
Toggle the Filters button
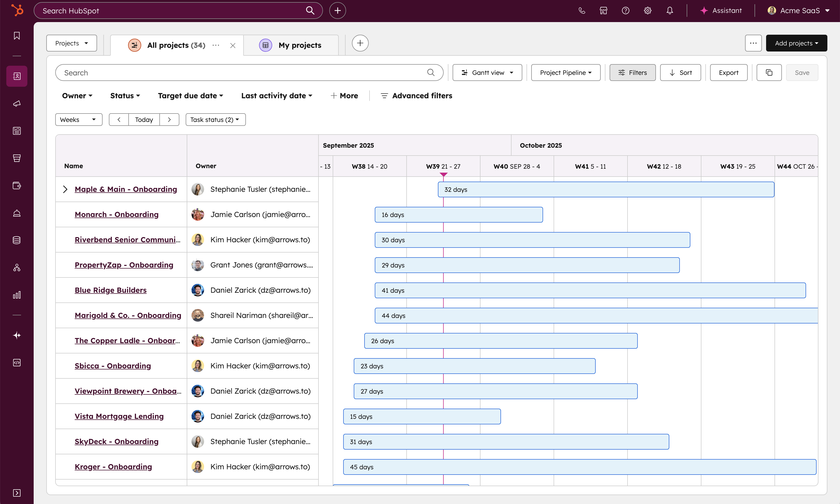pos(632,73)
